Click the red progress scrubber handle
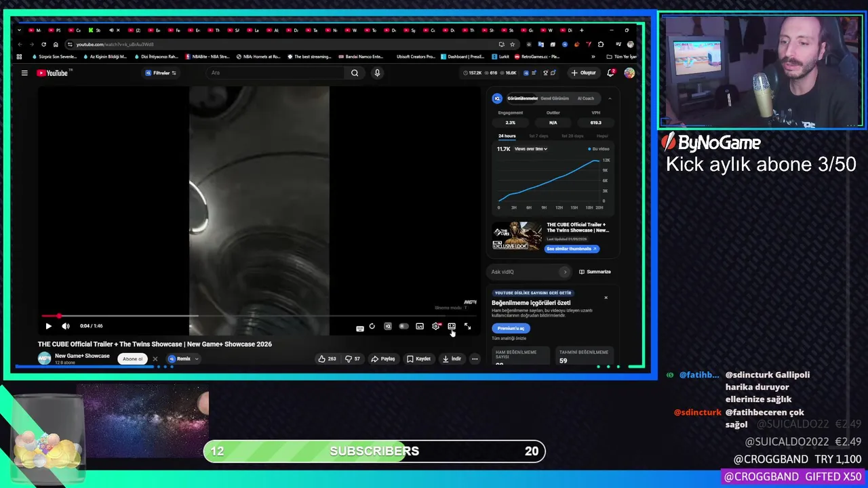The height and width of the screenshot is (488, 868). tap(59, 316)
